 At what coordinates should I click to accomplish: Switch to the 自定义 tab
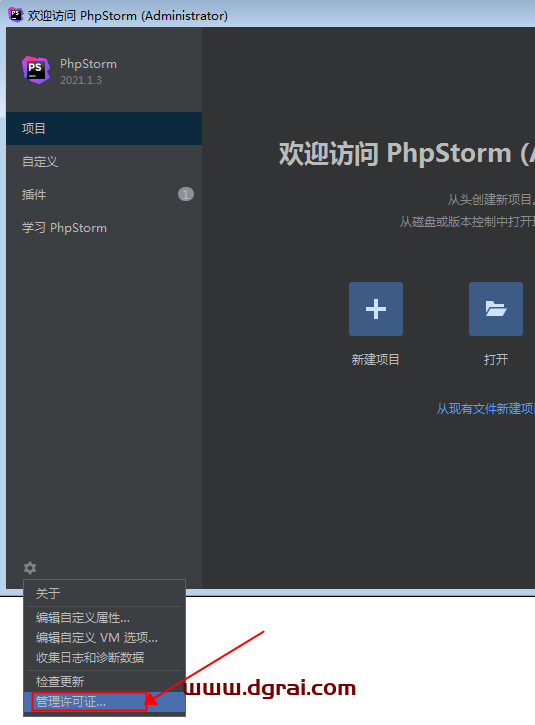(104, 162)
